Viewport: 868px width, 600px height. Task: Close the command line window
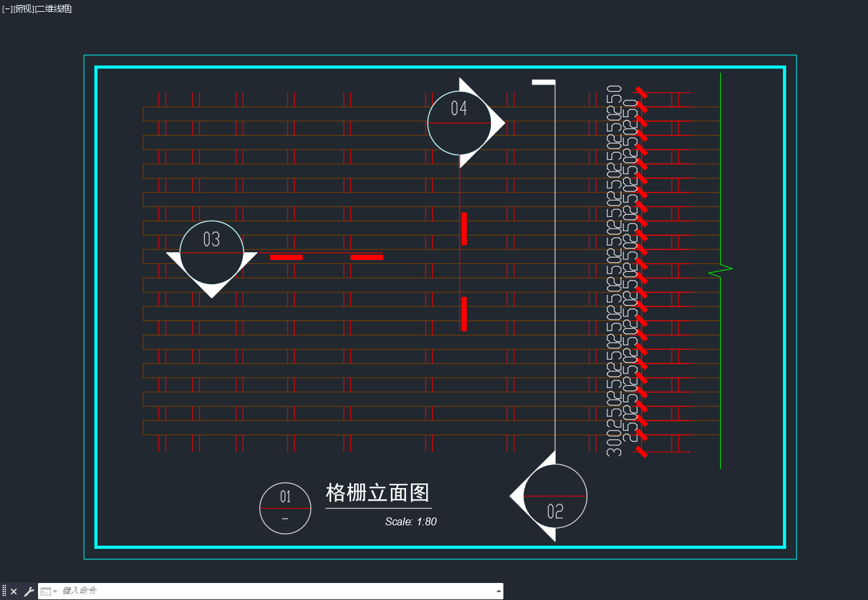point(14,591)
